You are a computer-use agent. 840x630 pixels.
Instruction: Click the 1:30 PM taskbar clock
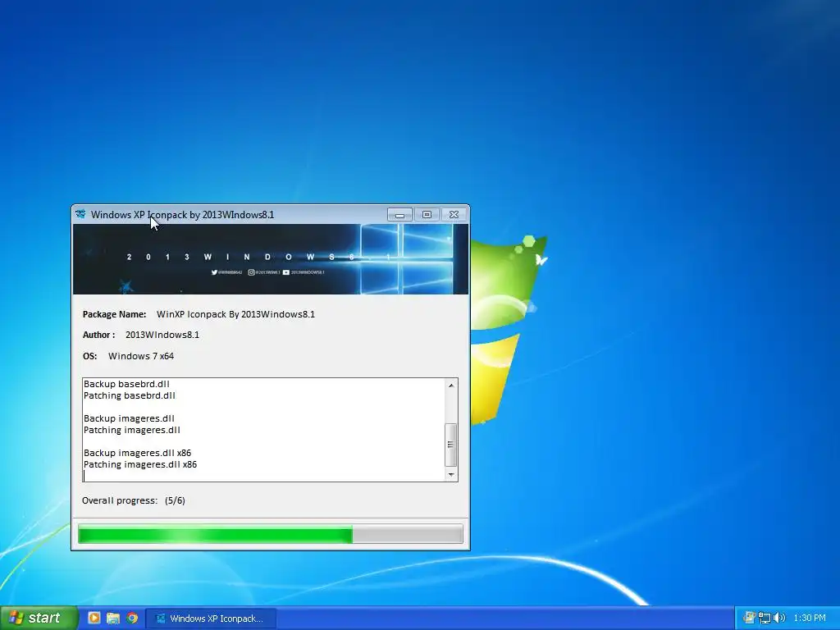pos(810,618)
